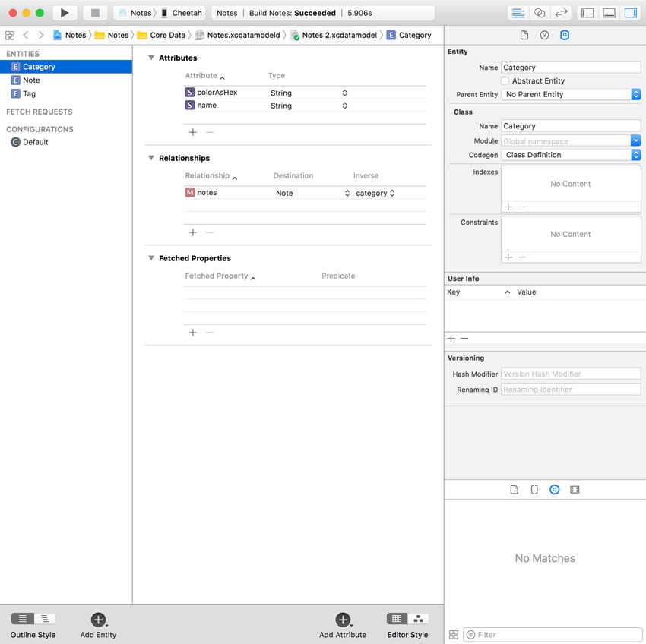Click the Hash Modifier field
Screen dimensions: 646x644
point(571,374)
